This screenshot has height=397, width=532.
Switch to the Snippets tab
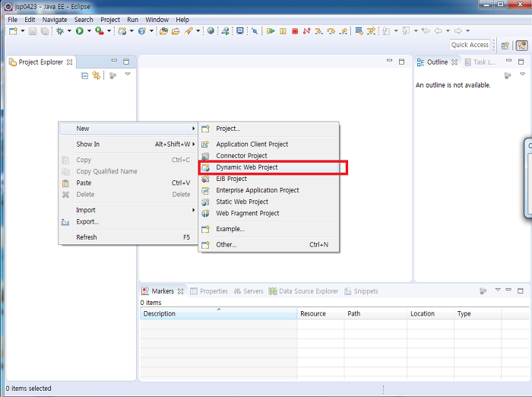coord(361,291)
